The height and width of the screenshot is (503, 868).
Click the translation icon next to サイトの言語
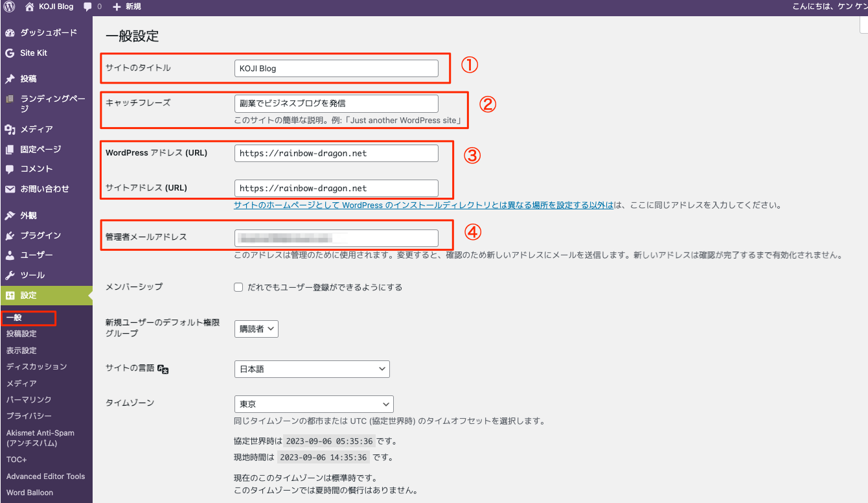[x=163, y=369]
